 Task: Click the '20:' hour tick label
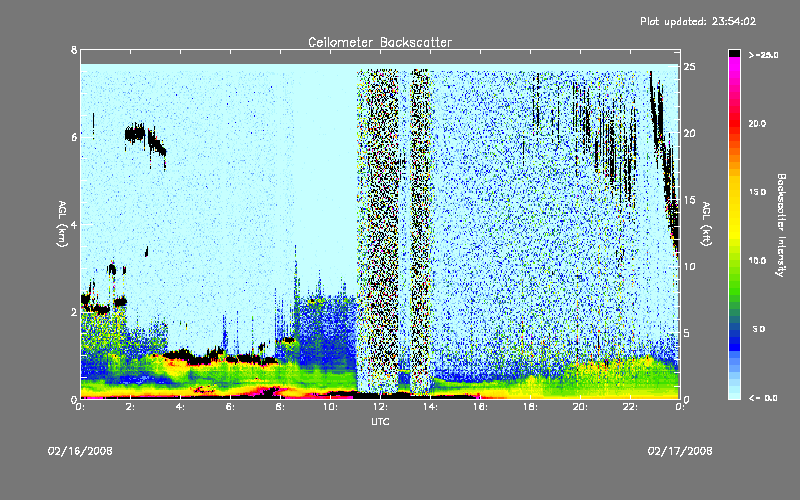[x=580, y=407]
